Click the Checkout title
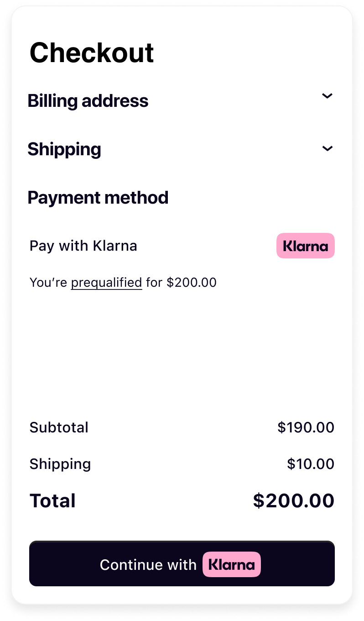 click(92, 53)
